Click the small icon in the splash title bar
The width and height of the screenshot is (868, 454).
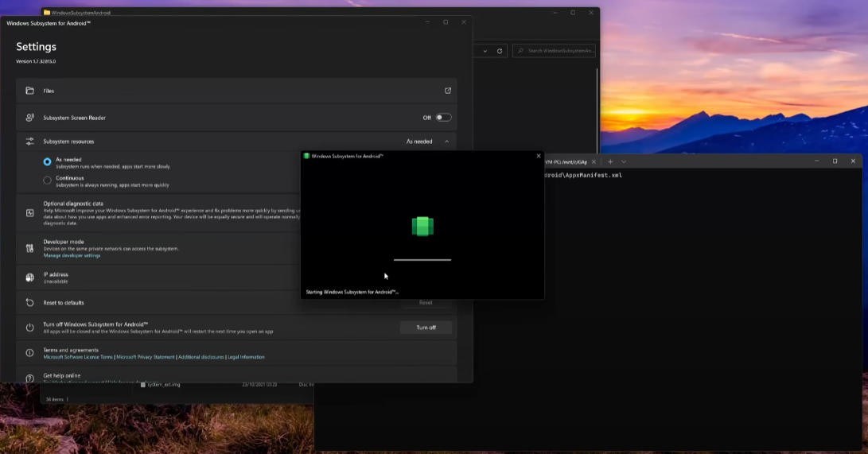(x=306, y=156)
